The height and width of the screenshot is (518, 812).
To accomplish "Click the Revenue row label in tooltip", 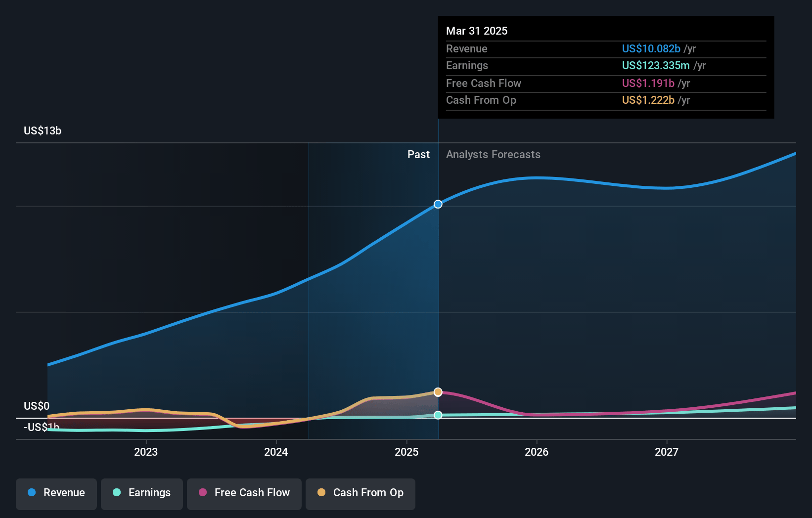I will click(466, 48).
